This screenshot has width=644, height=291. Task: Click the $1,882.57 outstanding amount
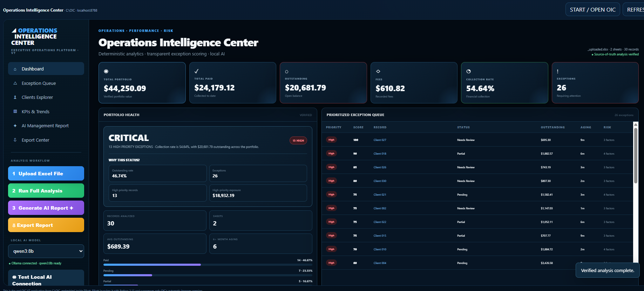(547, 154)
